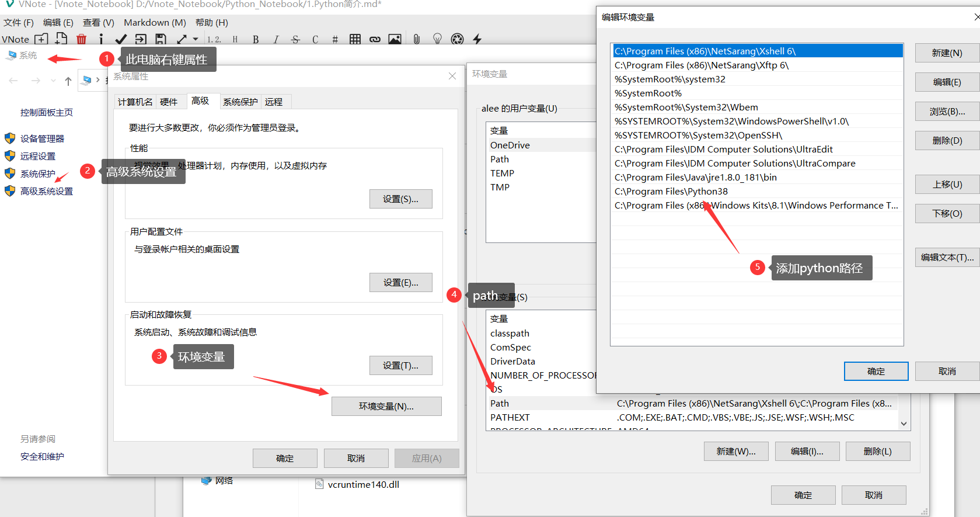Select the Xftp 6 path entry
This screenshot has width=980, height=517.
click(757, 65)
